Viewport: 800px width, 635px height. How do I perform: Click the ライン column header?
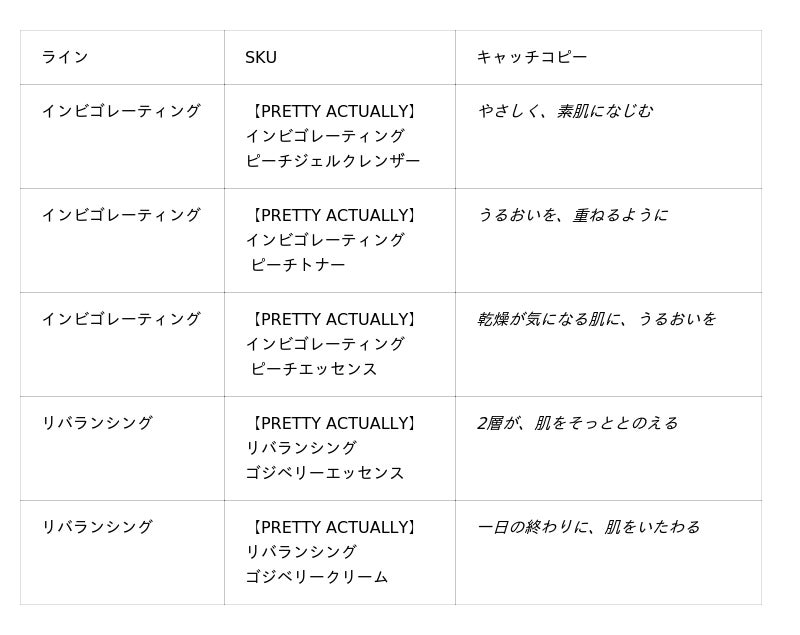tap(122, 58)
